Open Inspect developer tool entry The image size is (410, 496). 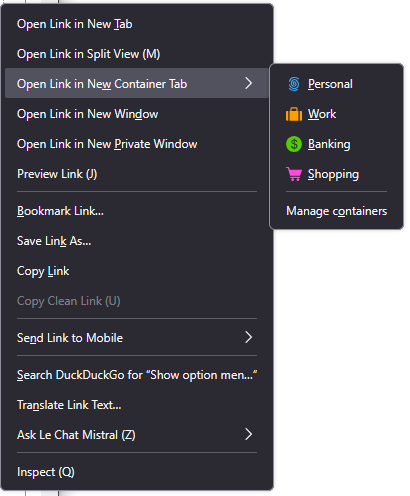tap(137, 472)
